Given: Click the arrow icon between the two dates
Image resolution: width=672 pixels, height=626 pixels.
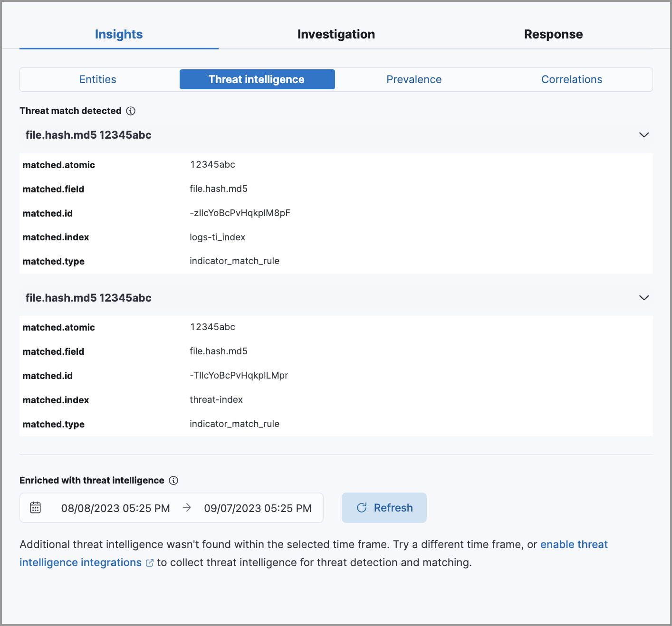Looking at the screenshot, I should (x=186, y=507).
